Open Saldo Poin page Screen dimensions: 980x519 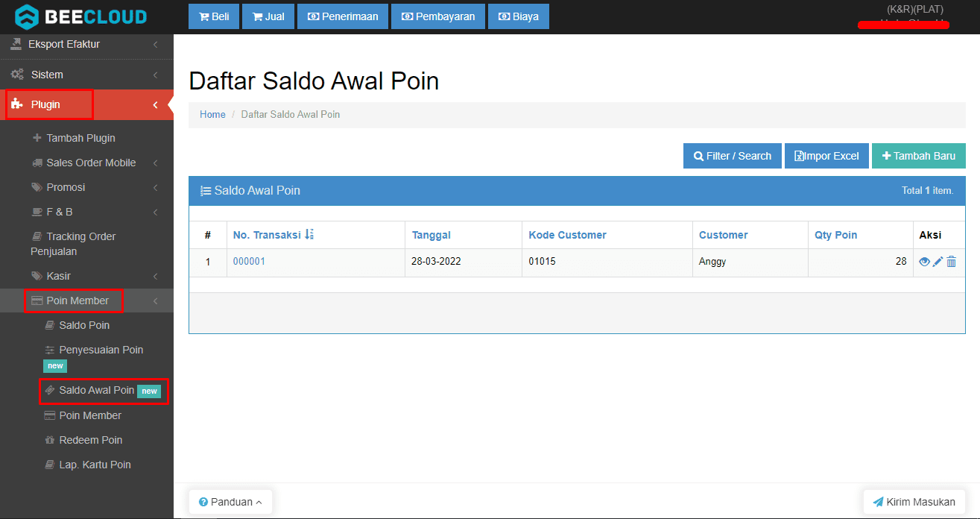point(84,325)
